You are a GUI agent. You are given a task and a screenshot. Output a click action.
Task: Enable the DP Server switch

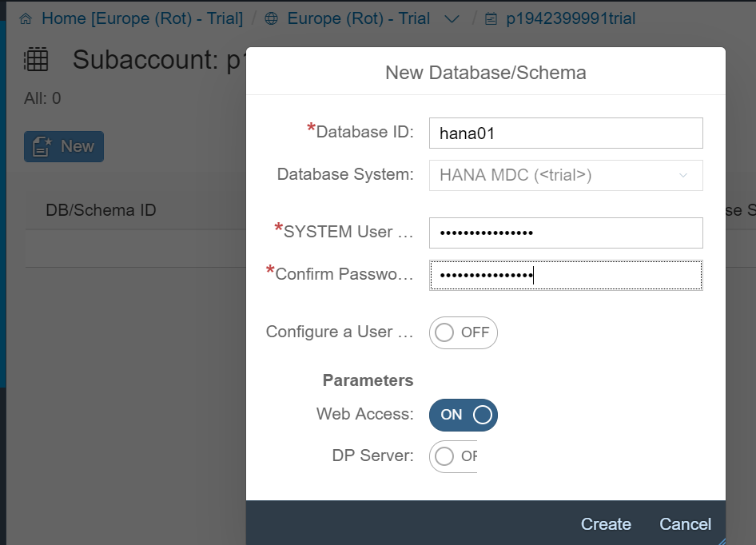454,456
